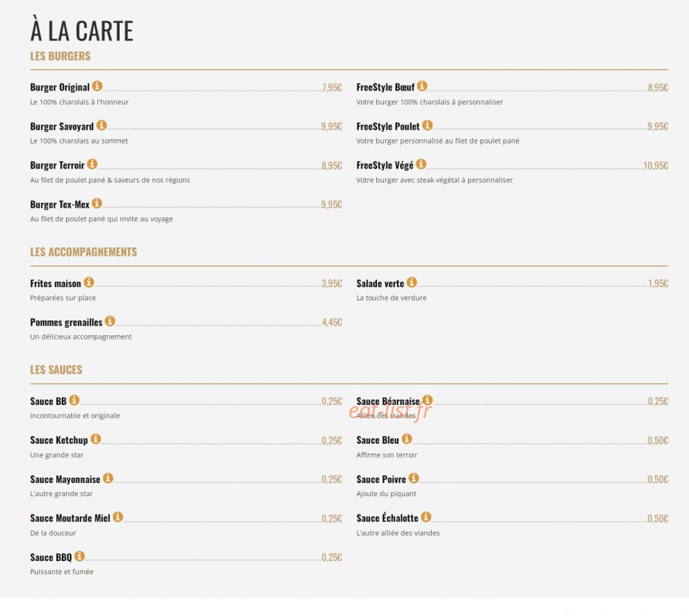The width and height of the screenshot is (689, 616).
Task: Click the description 'La touche de verdure'
Action: (x=392, y=298)
